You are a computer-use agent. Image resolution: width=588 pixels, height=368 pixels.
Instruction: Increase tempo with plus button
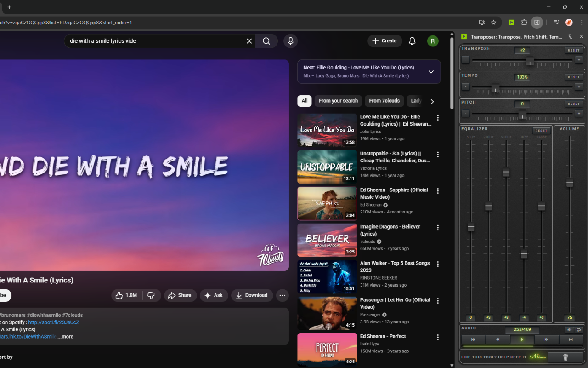coord(579,86)
